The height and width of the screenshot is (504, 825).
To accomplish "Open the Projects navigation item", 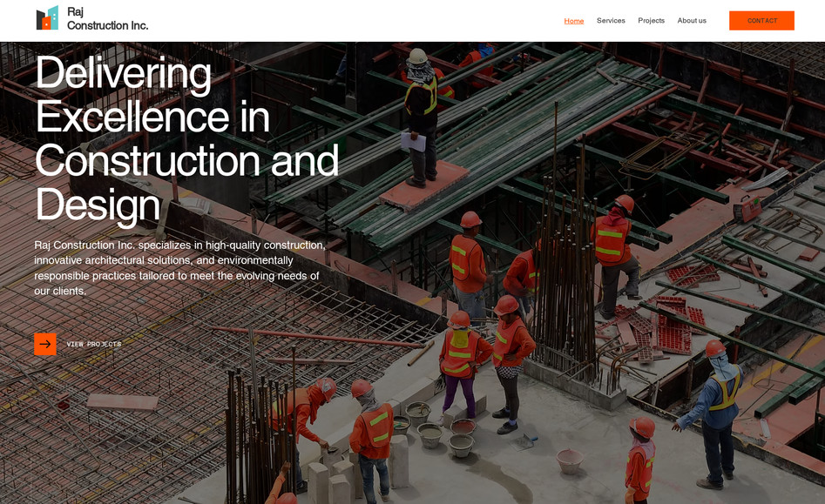I will [651, 20].
